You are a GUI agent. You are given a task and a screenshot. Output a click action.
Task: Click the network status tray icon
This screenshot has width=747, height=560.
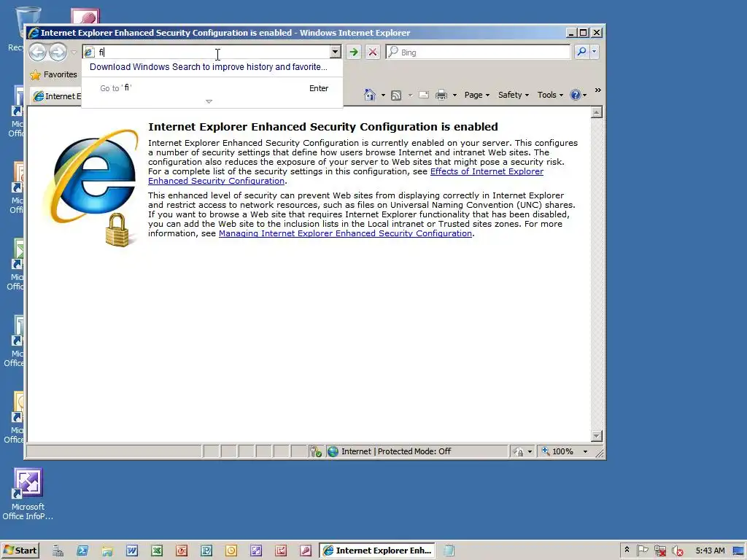click(659, 551)
